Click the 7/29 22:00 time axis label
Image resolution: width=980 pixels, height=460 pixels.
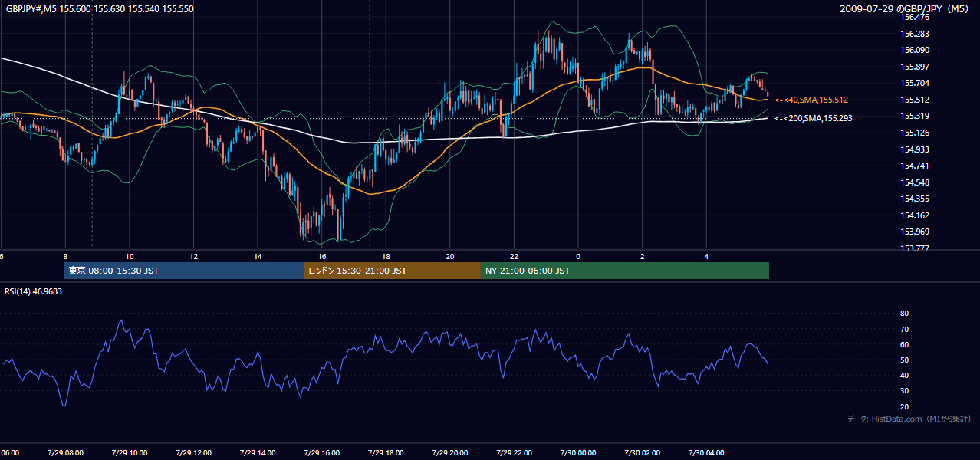[514, 453]
